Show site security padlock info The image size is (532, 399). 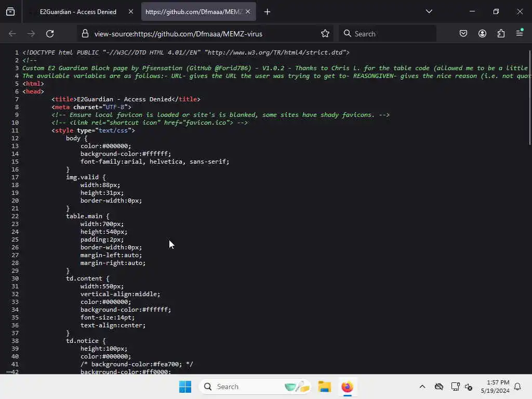coord(85,34)
